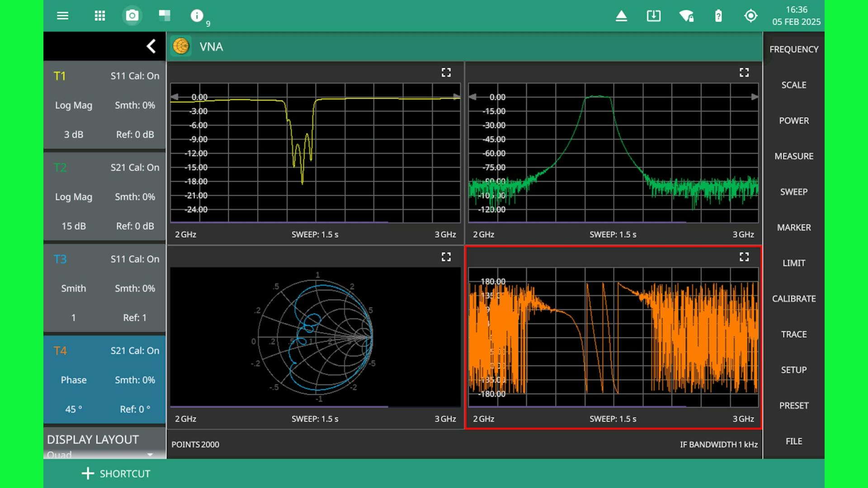This screenshot has height=488, width=868.
Task: Click the screen layout icon in the top bar
Action: click(x=165, y=15)
